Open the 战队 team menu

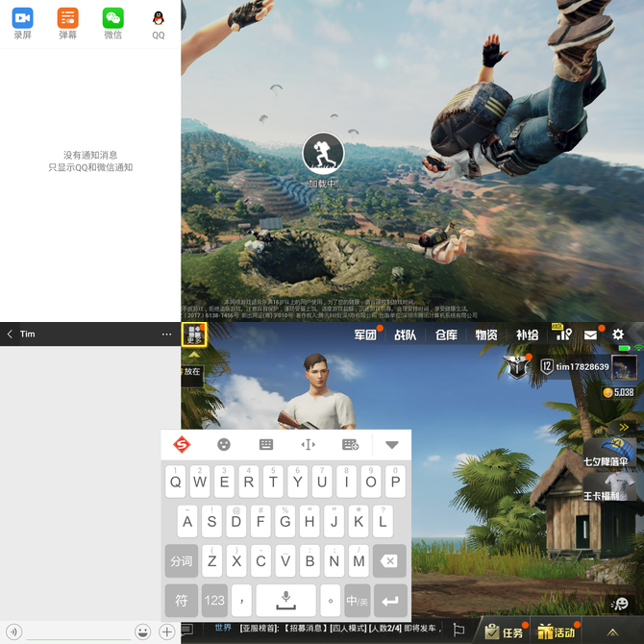click(x=406, y=334)
